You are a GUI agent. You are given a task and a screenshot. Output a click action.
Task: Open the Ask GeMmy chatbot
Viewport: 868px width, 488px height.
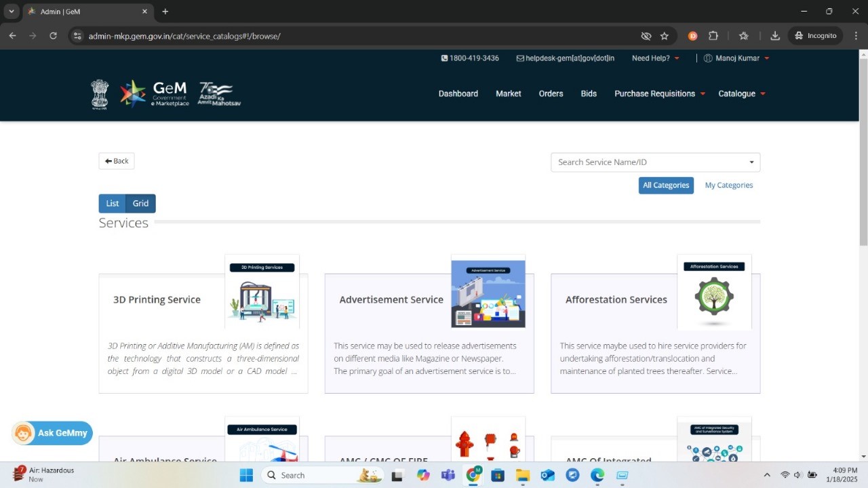click(x=52, y=433)
